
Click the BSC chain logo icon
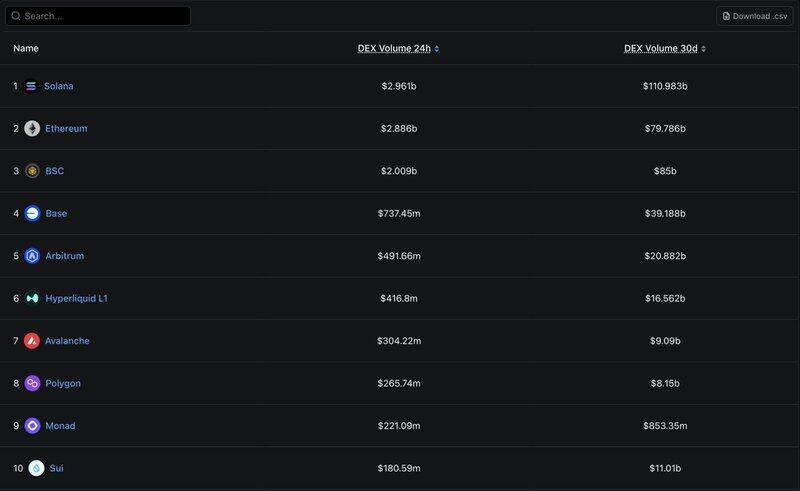pyautogui.click(x=32, y=171)
